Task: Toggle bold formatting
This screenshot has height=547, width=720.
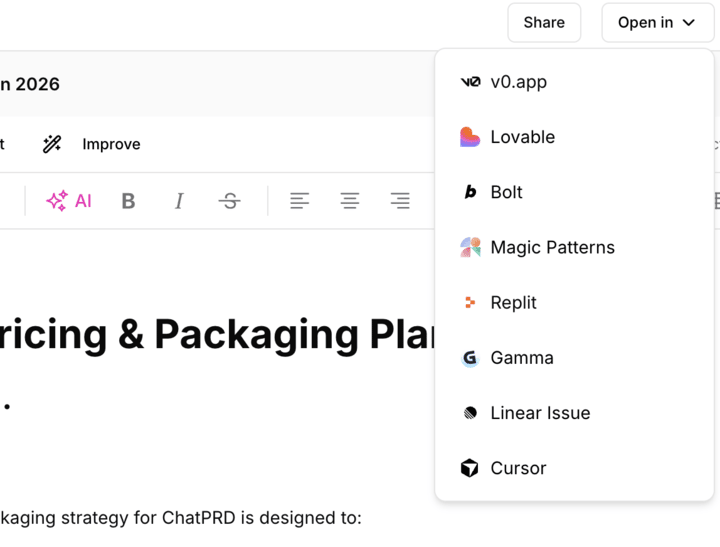Action: (128, 201)
